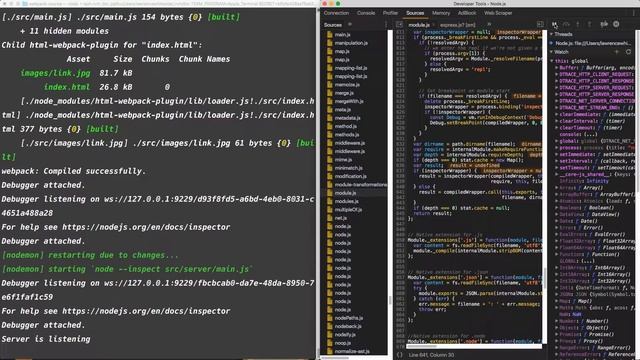Click multipleOf.js in the navigator

(348, 209)
